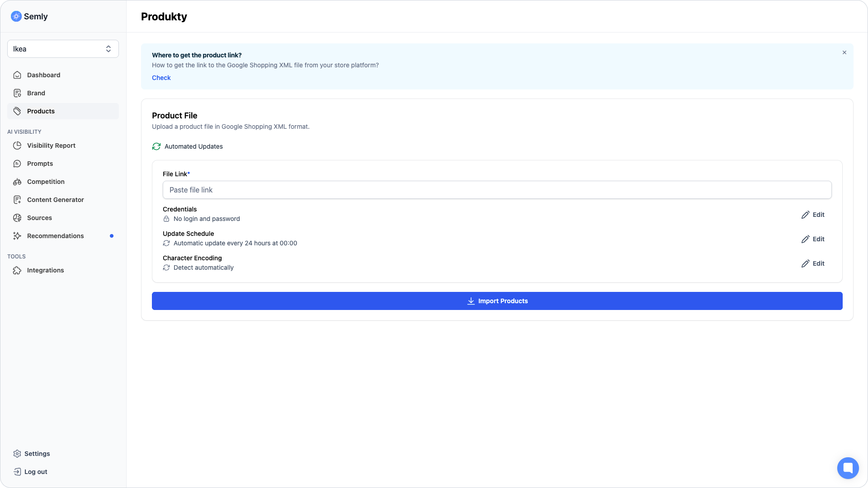This screenshot has height=488, width=868.
Task: Focus the Paste file link field
Action: (x=497, y=190)
